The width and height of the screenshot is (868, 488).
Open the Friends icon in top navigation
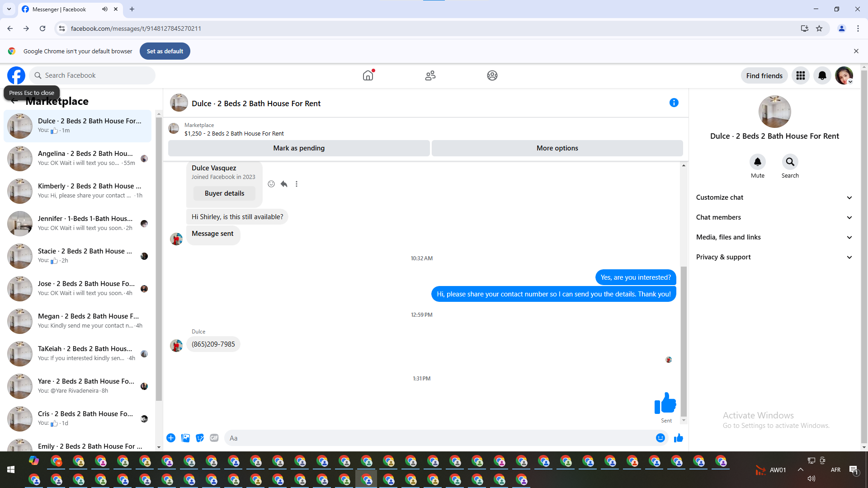point(430,75)
